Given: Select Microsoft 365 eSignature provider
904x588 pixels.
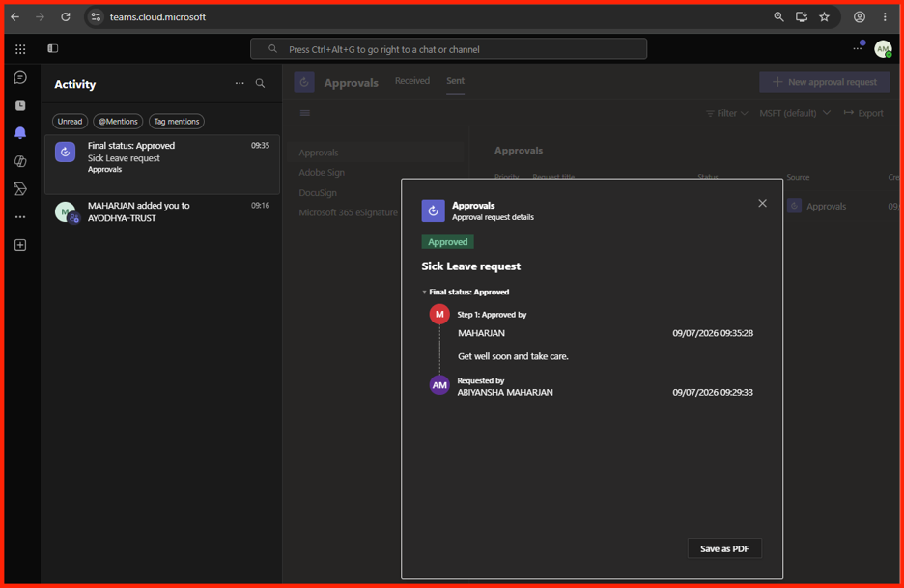Looking at the screenshot, I should (349, 212).
